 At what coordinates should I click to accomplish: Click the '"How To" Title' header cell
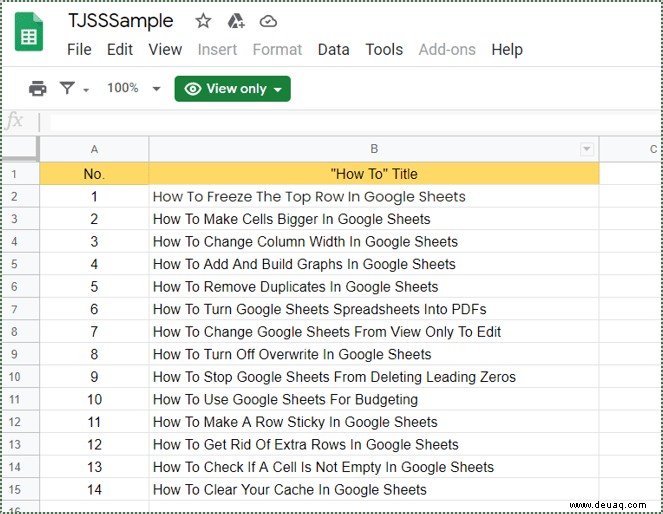374,174
